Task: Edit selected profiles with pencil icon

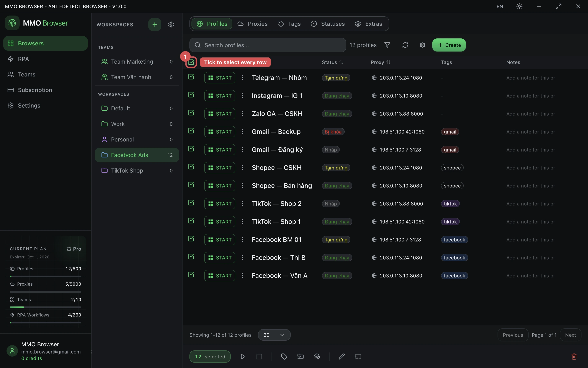Action: (x=342, y=357)
